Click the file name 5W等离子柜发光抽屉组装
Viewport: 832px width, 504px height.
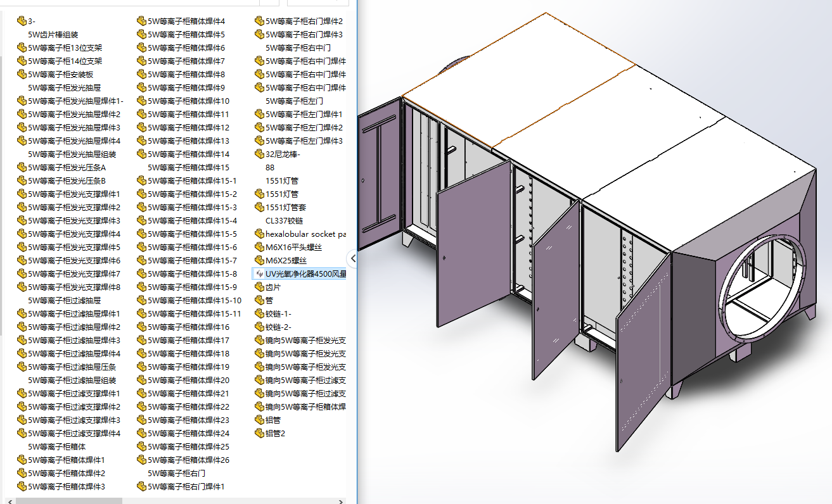pos(72,154)
